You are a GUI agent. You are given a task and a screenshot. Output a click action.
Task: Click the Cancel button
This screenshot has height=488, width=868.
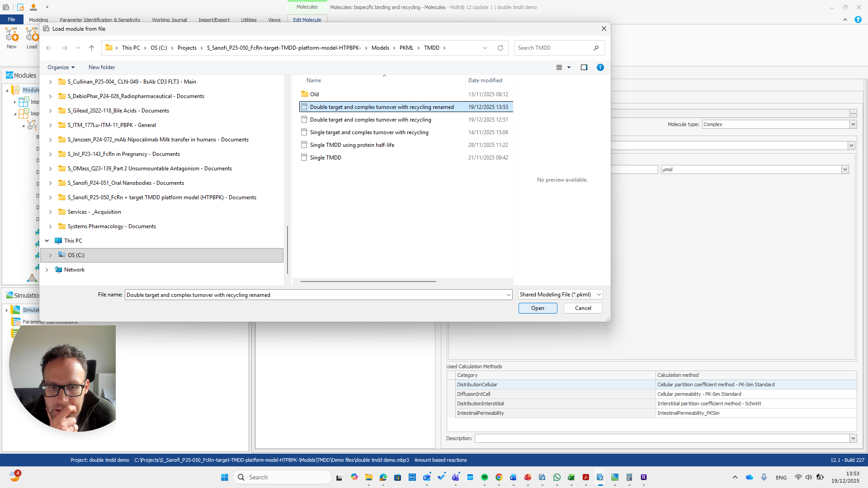point(583,308)
